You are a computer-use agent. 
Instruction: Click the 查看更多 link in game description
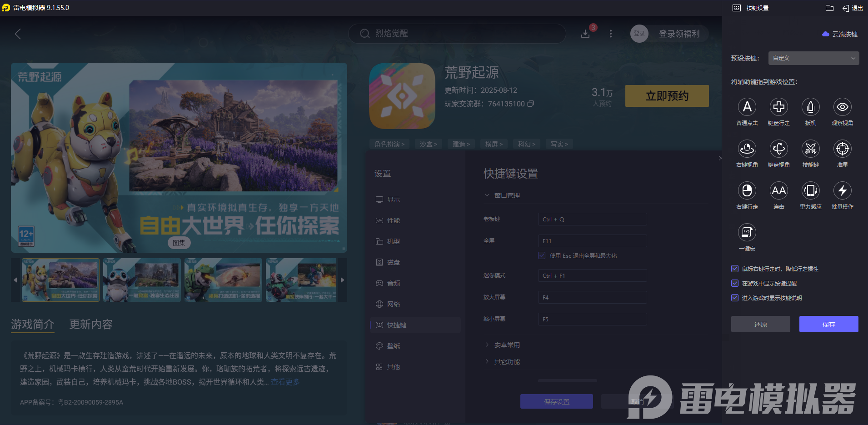tap(284, 382)
